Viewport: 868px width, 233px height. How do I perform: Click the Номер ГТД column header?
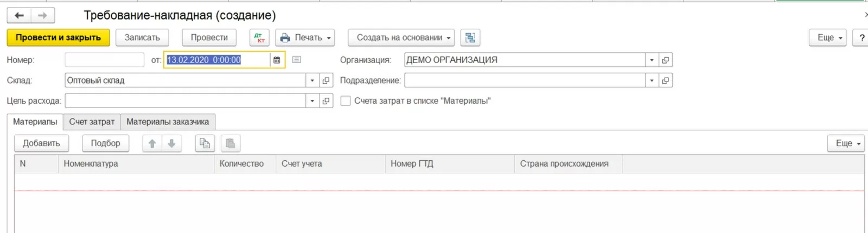click(x=450, y=164)
